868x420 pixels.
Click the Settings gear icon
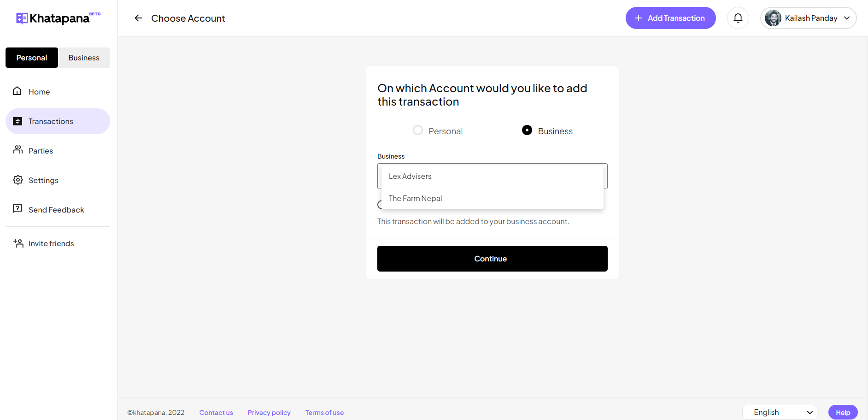(x=18, y=180)
